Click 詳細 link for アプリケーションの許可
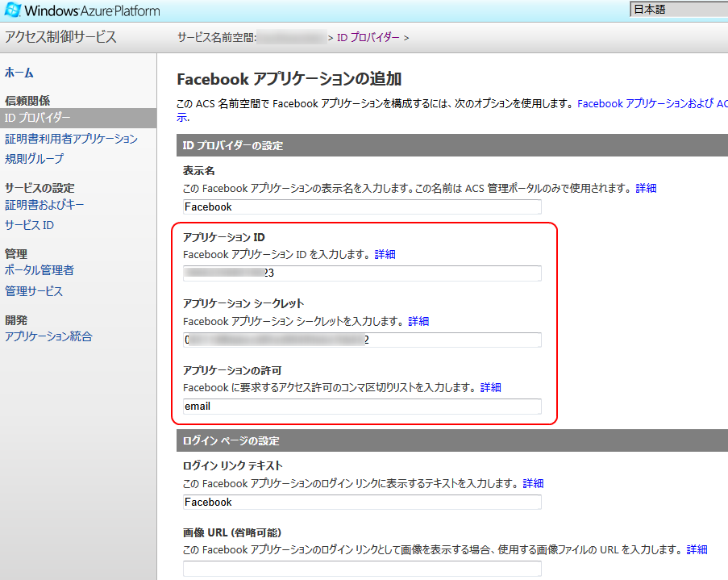 pos(491,387)
